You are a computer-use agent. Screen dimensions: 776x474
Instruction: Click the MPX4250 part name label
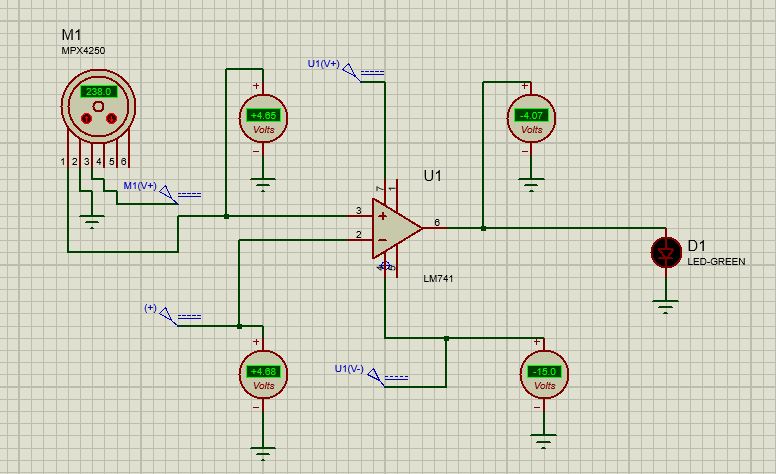tap(83, 50)
